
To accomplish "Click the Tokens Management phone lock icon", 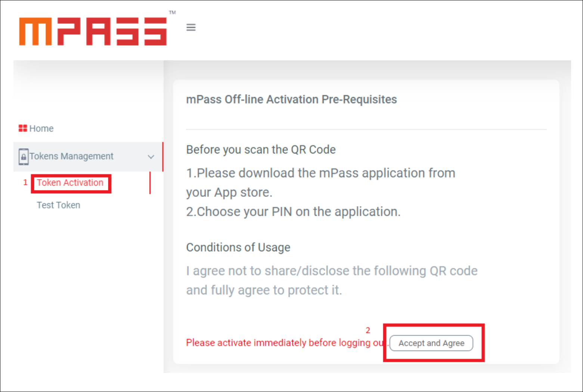I will [24, 156].
